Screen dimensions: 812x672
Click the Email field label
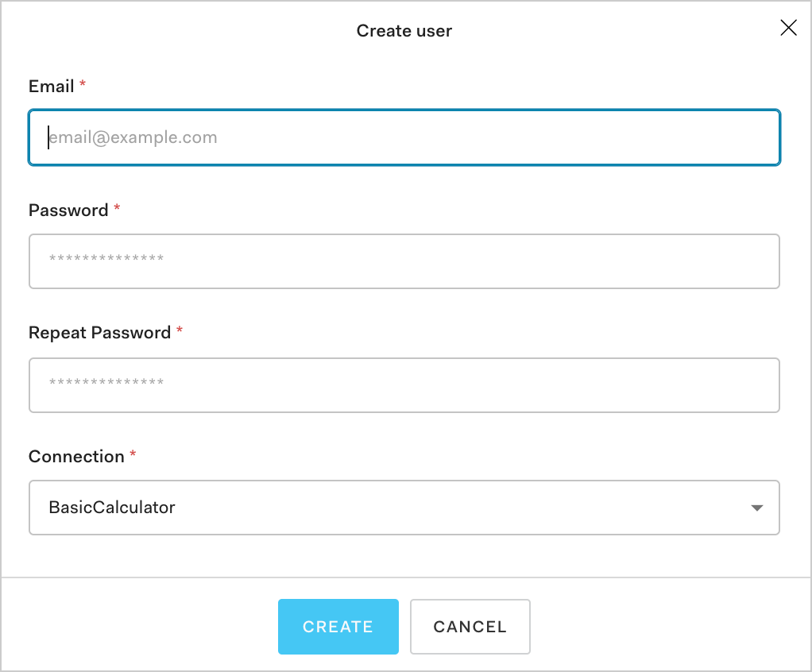pos(51,87)
